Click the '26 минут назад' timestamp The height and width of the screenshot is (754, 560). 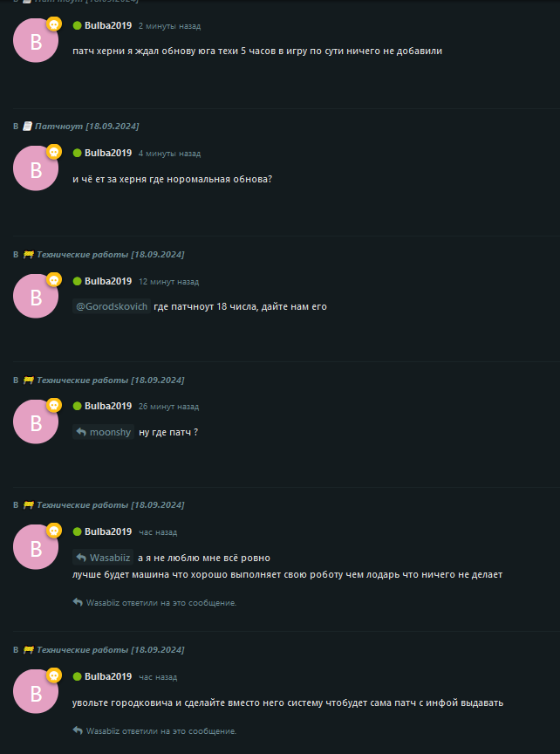[168, 407]
